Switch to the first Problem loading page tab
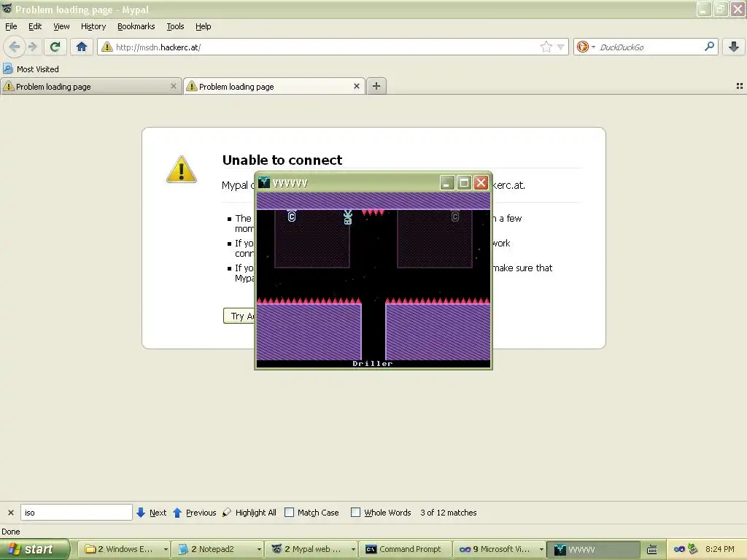Screen dimensions: 747x560 click(90, 87)
